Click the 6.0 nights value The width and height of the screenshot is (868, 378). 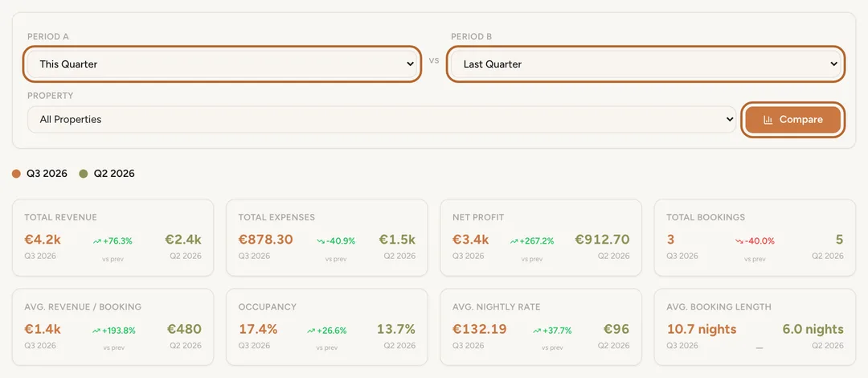pyautogui.click(x=813, y=329)
